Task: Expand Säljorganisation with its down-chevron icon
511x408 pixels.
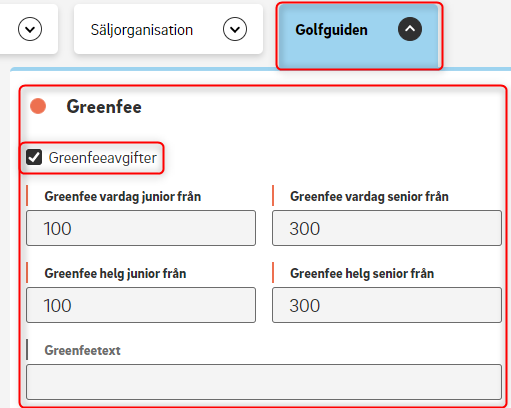Action: click(235, 29)
